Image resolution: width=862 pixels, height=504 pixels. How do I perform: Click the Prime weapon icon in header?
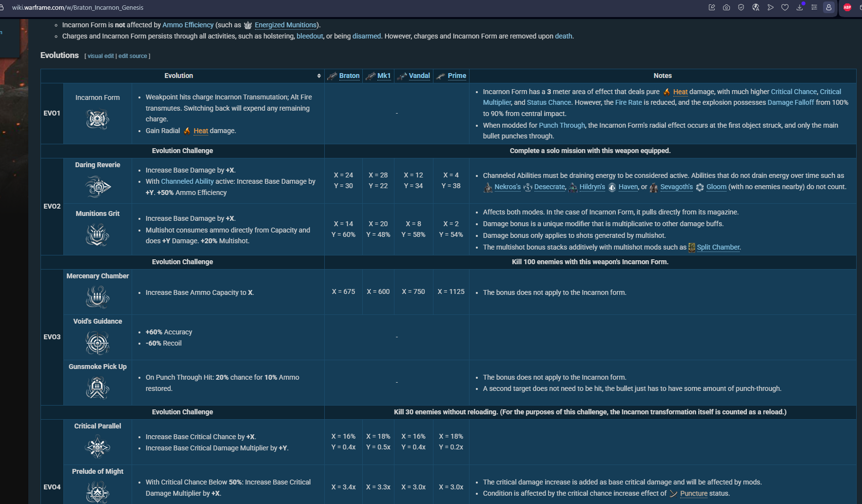pyautogui.click(x=441, y=76)
